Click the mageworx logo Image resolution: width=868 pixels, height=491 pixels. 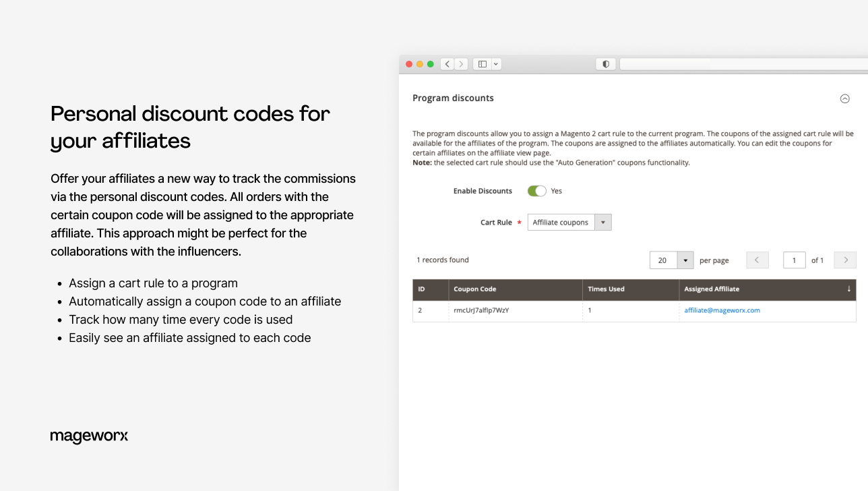tap(89, 436)
